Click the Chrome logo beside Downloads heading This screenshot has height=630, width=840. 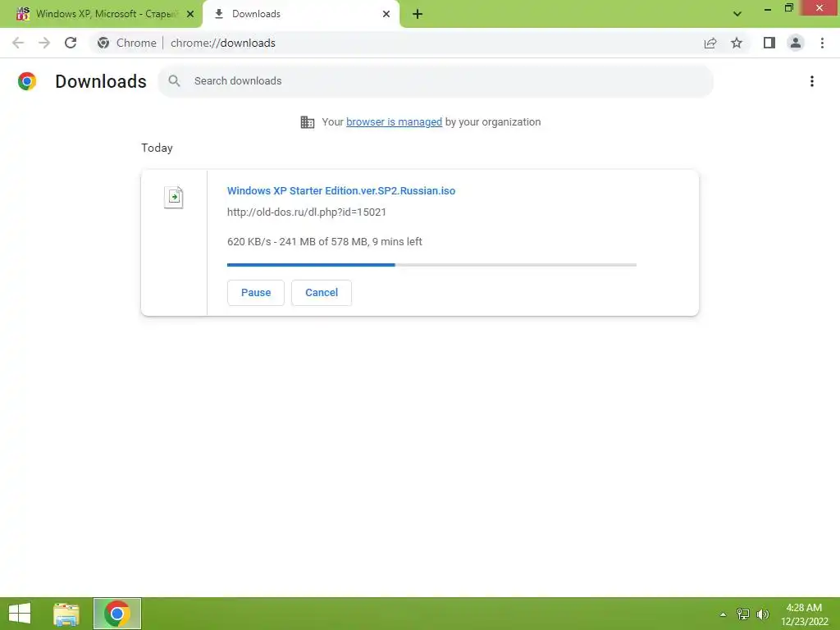(27, 81)
